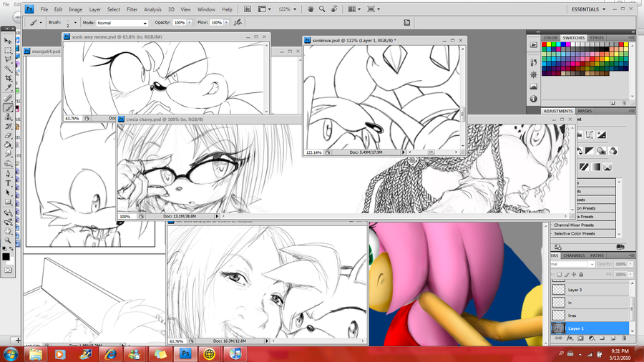The height and width of the screenshot is (362, 644).
Task: Select the Rectangle shape tool
Action: click(x=8, y=202)
